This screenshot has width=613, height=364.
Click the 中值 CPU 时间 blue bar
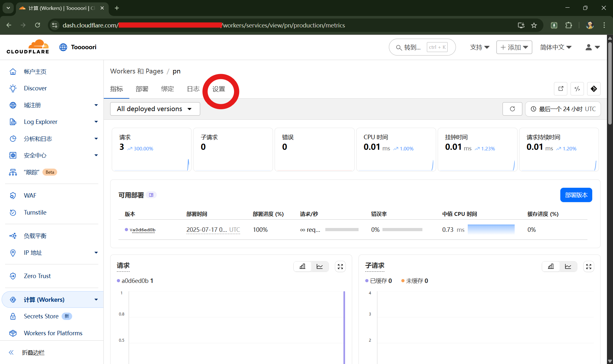click(x=491, y=229)
